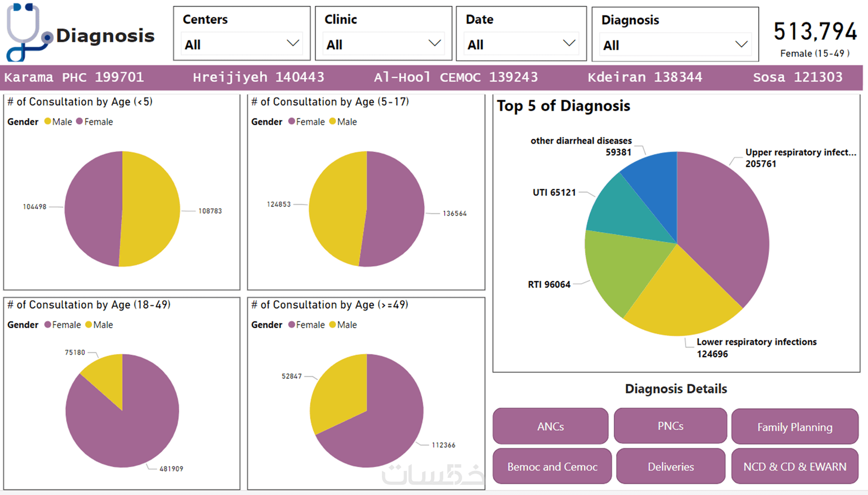
Task: Open Bemoc and Cemoc page
Action: tap(552, 466)
